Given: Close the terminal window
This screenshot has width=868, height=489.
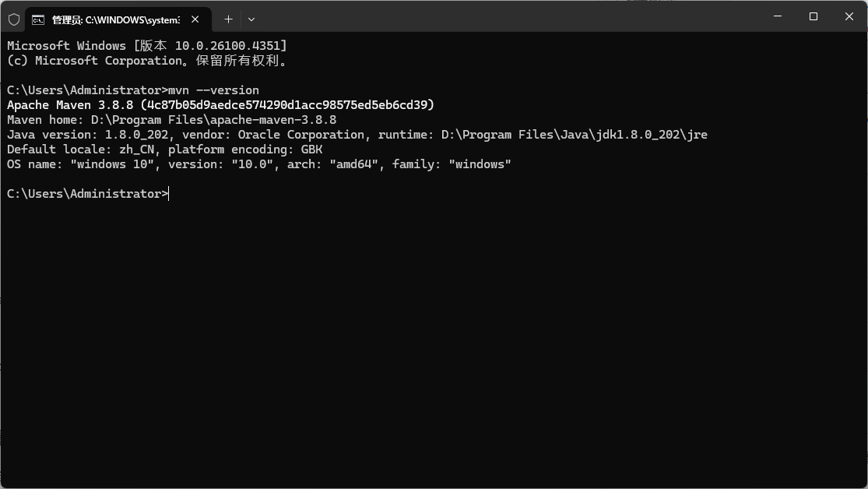Looking at the screenshot, I should 849,16.
